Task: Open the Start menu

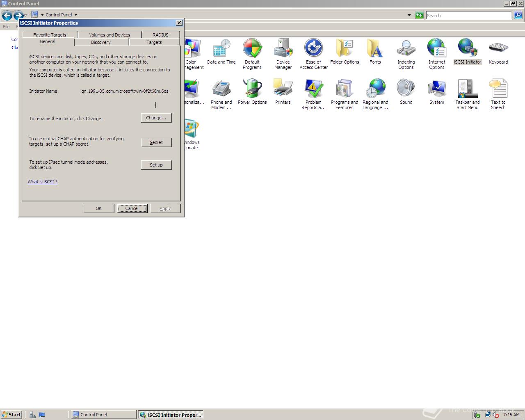Action: [x=11, y=415]
